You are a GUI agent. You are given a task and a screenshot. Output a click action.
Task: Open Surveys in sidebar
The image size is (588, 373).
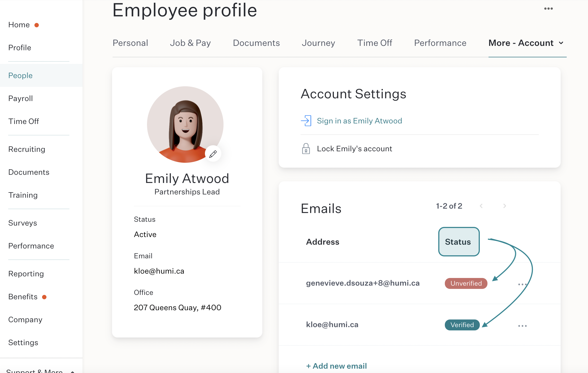[23, 223]
